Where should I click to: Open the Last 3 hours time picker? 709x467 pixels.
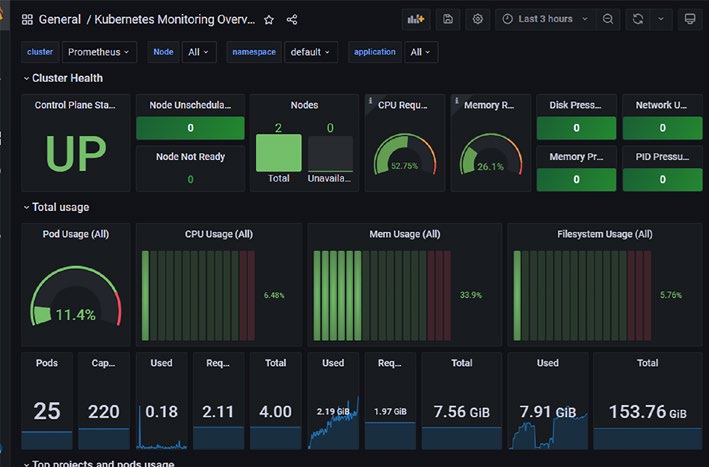click(x=545, y=19)
